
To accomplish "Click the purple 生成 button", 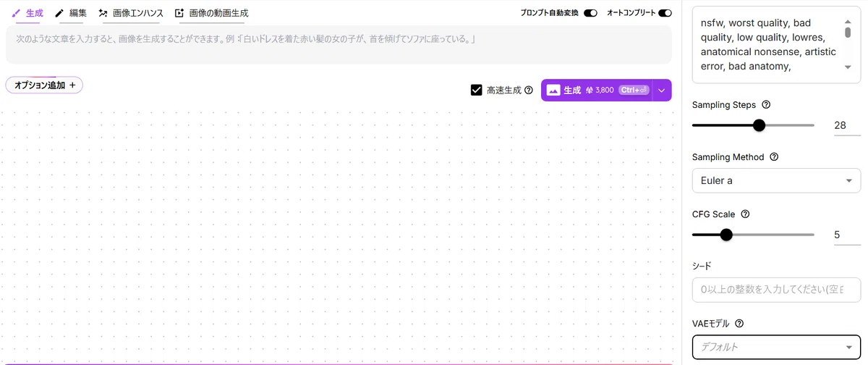I will [x=597, y=91].
